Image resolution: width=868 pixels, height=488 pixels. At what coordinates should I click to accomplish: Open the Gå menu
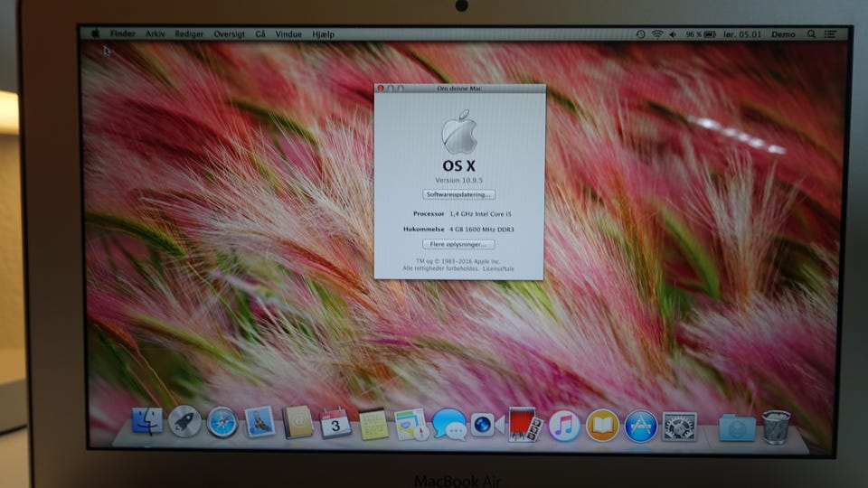[x=260, y=34]
